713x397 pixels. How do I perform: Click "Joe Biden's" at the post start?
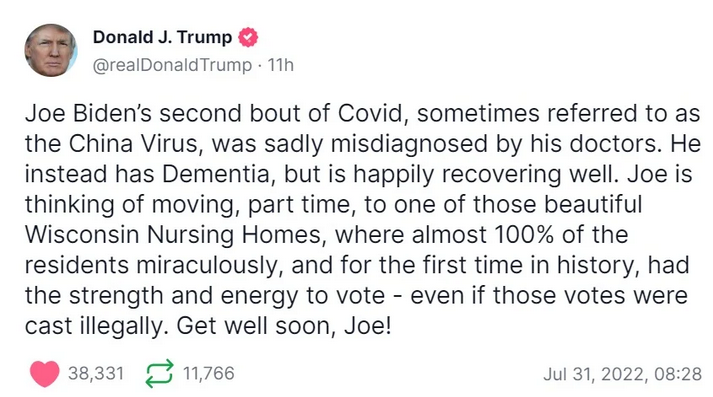pos(88,113)
